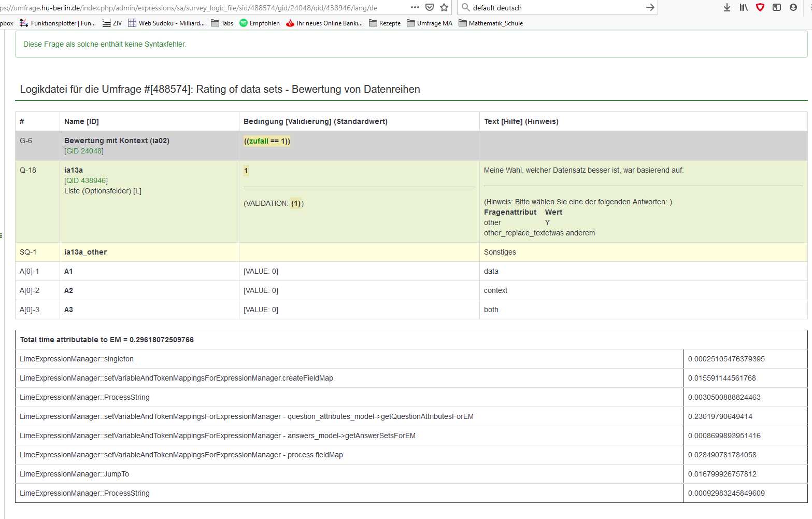Image resolution: width=812 pixels, height=519 pixels.
Task: Expand the Tabs bookmark folder
Action: coord(222,23)
